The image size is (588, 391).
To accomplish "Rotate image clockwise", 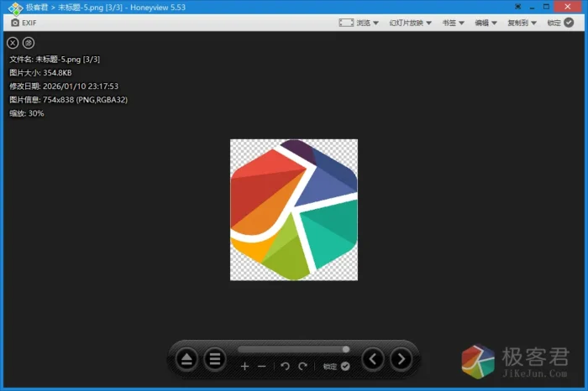I will [x=302, y=367].
